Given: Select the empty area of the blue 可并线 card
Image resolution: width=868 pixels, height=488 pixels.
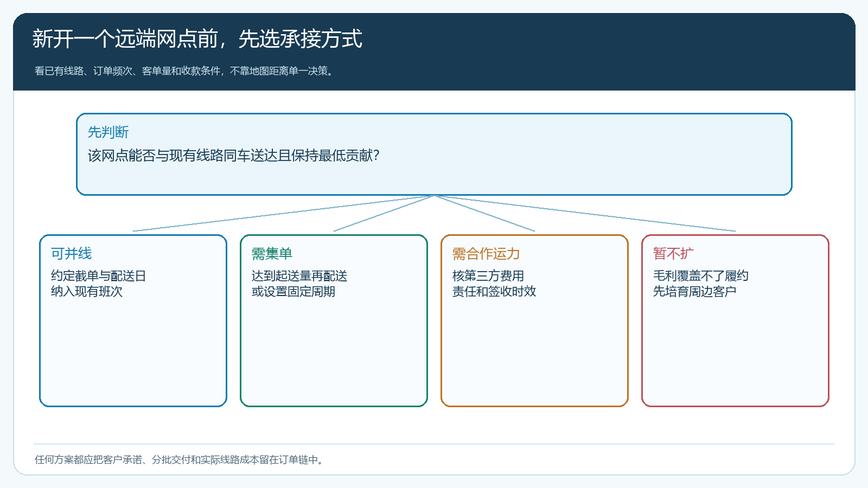Looking at the screenshot, I should point(133,352).
